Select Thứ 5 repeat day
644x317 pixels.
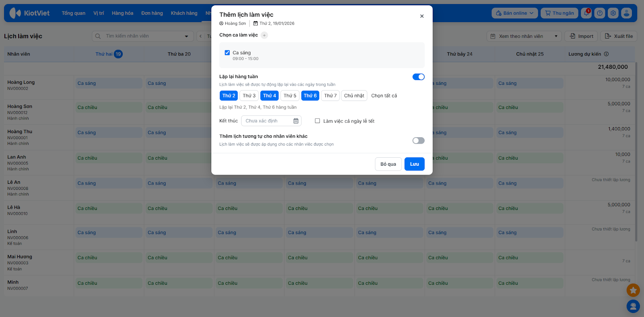(x=290, y=96)
